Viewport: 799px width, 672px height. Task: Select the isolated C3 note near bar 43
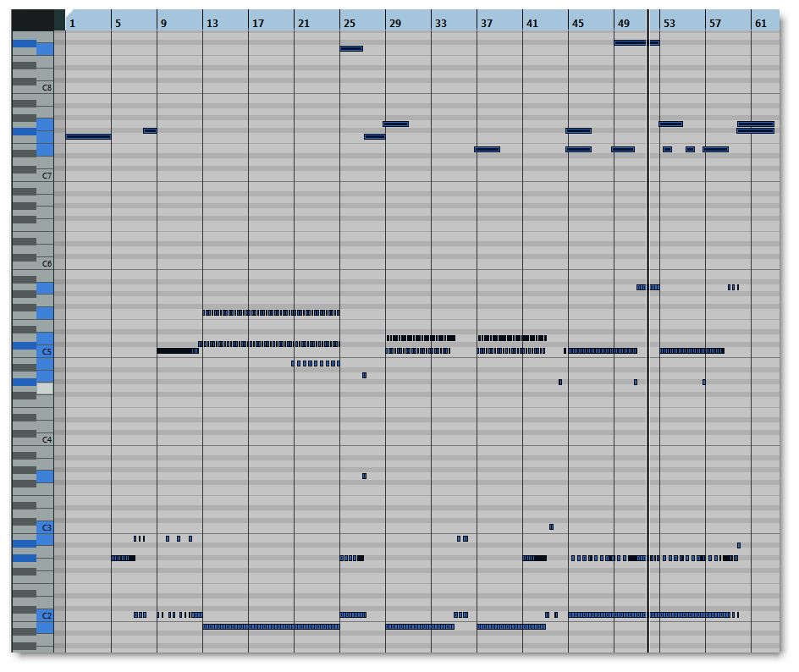[551, 526]
